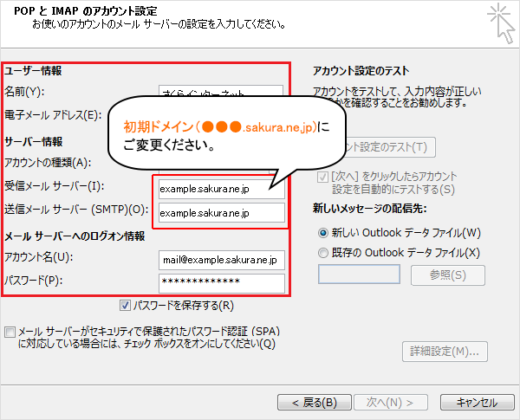
Task: Open 詳細設定(M) advanced settings
Action: 444,351
